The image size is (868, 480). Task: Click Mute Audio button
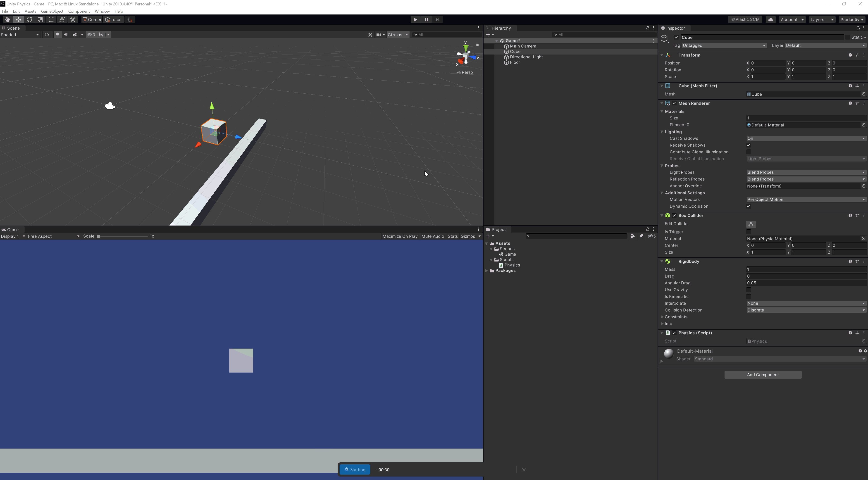click(433, 236)
